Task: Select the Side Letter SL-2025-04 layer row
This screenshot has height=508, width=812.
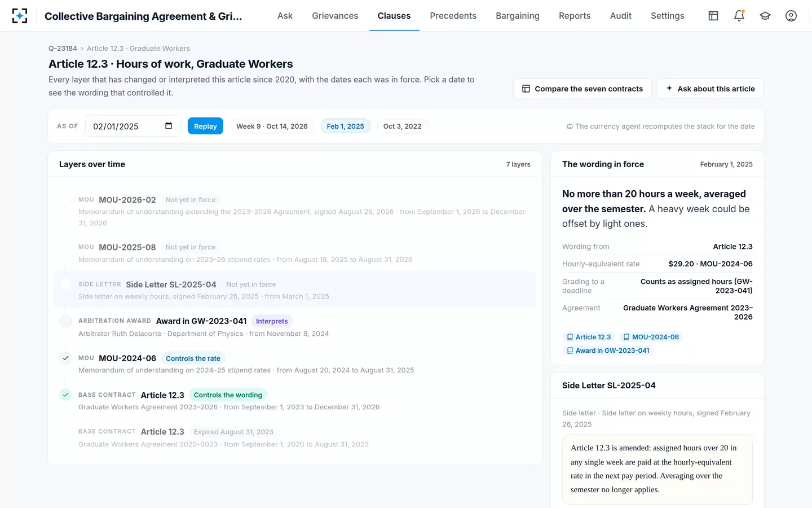Action: [x=295, y=290]
